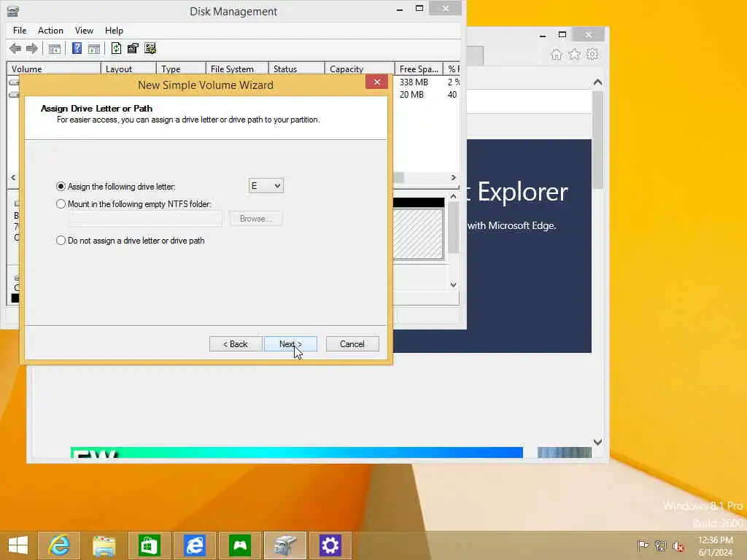Screen dimensions: 747x560
Task: Click the Volume column header
Action: point(53,69)
